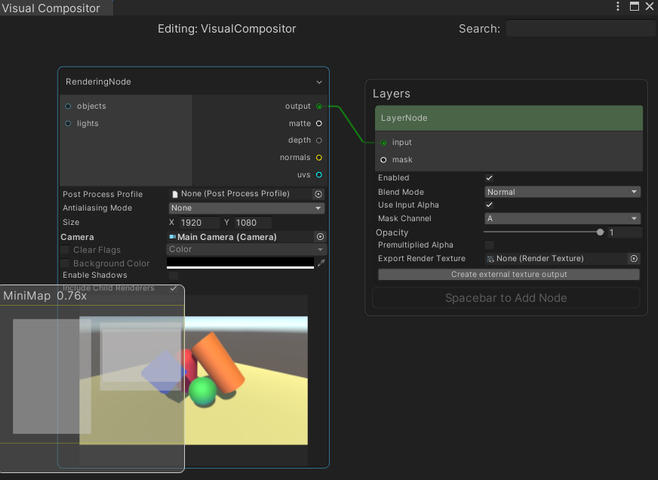Open the Export Render Texture object picker

pos(633,258)
